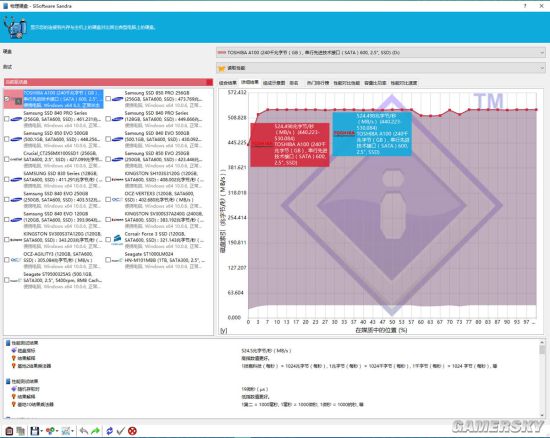The width and height of the screenshot is (550, 438).
Task: Click red close box on current drive header
Action: [x=209, y=82]
